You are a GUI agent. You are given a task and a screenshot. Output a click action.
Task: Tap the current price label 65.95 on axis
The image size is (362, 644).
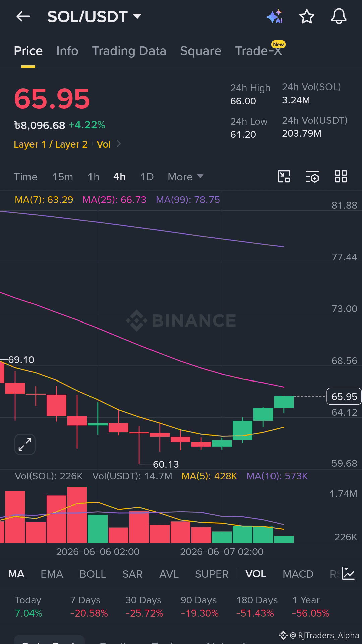(x=344, y=397)
